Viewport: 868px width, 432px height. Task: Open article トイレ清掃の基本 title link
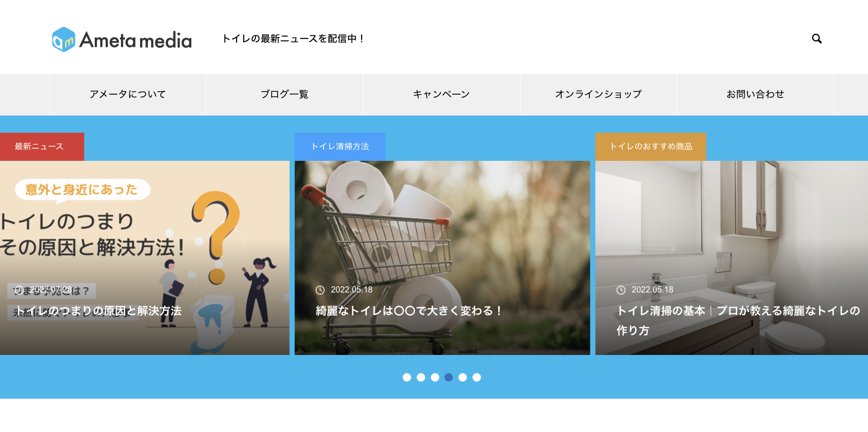click(x=738, y=320)
